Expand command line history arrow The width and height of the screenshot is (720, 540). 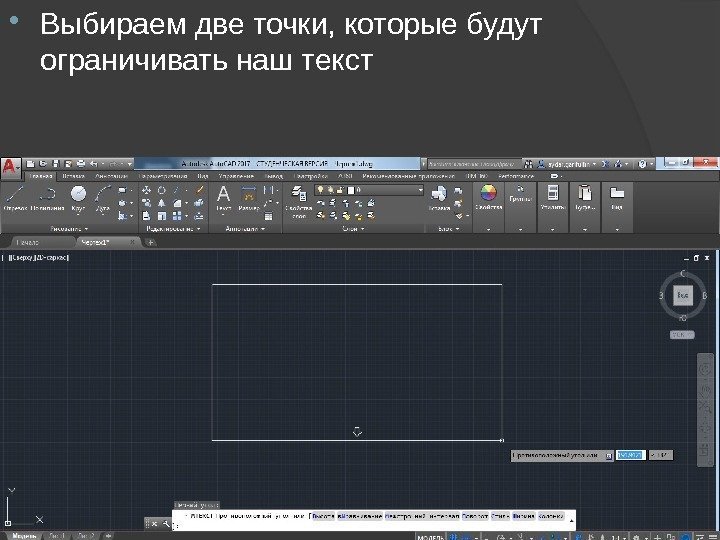click(571, 520)
